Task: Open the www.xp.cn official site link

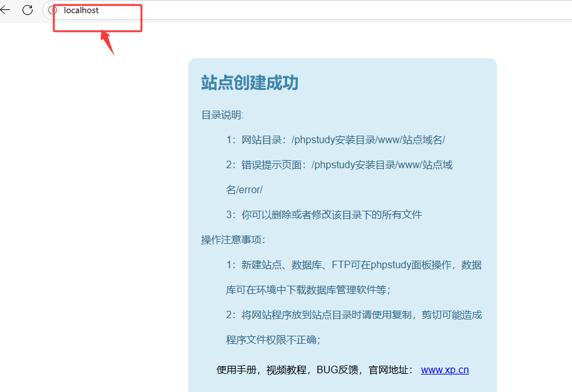Action: 445,369
